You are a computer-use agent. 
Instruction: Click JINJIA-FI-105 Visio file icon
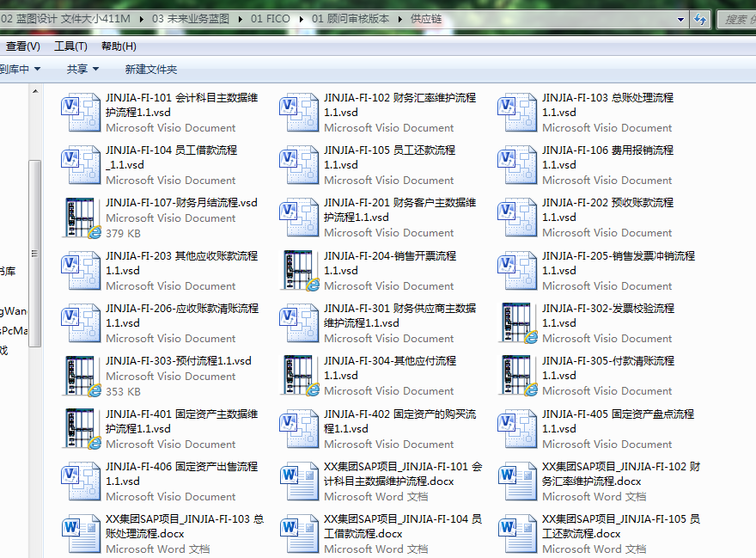click(299, 165)
